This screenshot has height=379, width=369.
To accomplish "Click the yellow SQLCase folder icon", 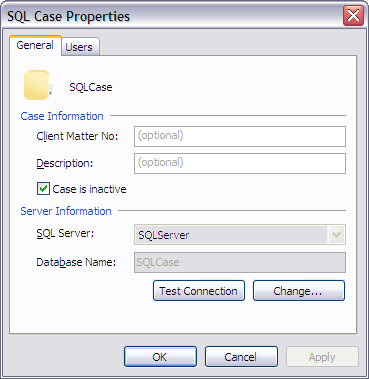I will pyautogui.click(x=38, y=85).
